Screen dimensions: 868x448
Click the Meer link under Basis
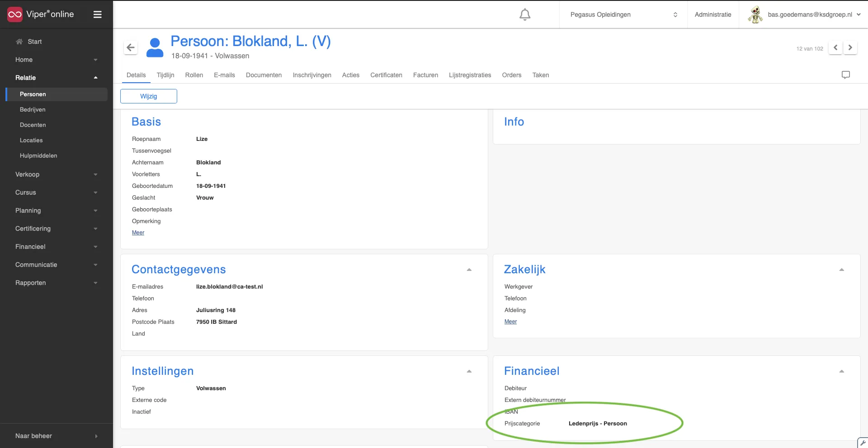point(138,233)
